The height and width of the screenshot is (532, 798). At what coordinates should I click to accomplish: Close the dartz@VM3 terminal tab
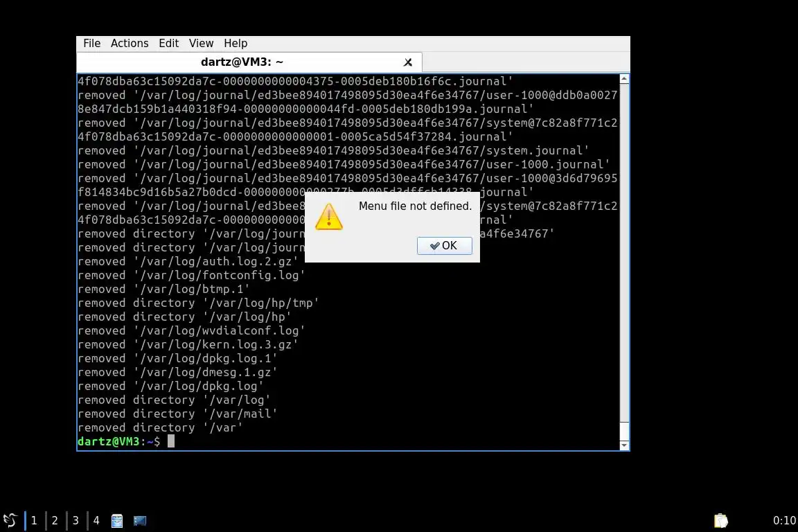407,62
